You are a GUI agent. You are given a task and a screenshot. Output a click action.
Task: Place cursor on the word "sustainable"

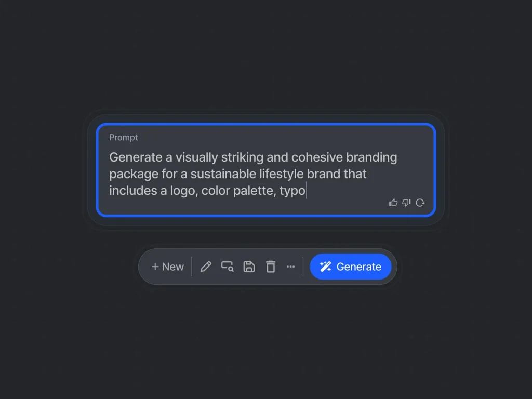click(223, 174)
